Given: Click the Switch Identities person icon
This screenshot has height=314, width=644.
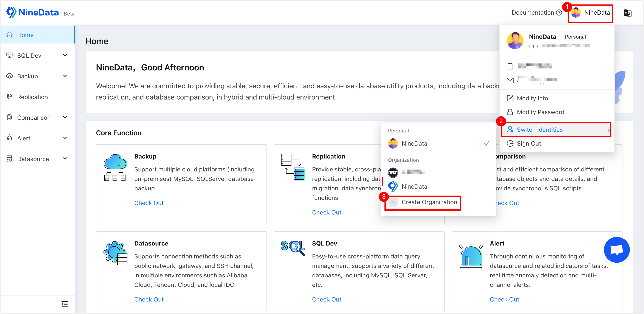Looking at the screenshot, I should tap(510, 130).
